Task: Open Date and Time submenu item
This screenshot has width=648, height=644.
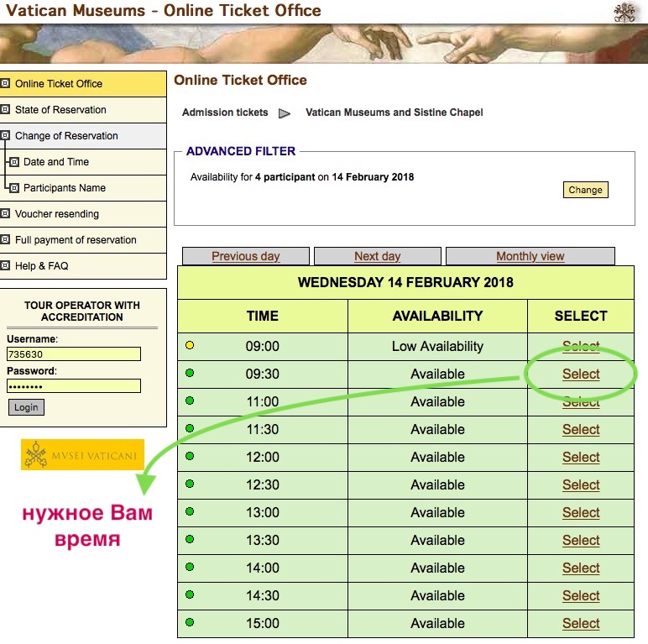Action: [x=55, y=162]
